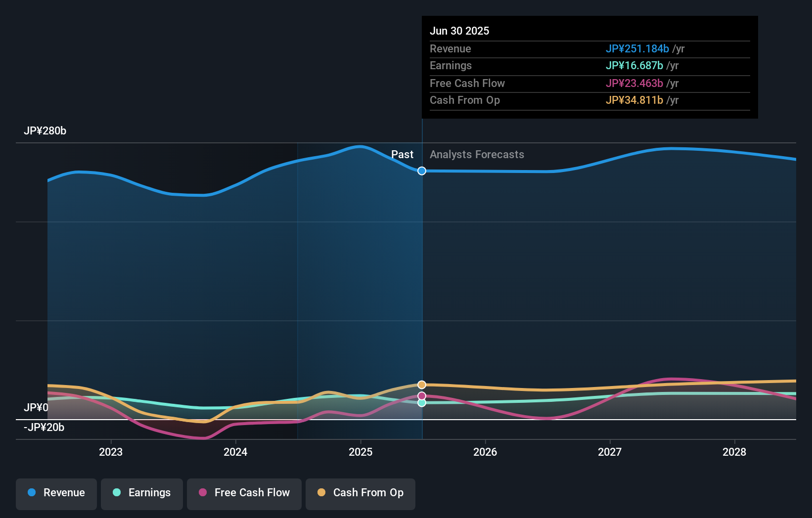Click the JP¥34.811b cash from op value
This screenshot has height=518, width=812.
[x=634, y=100]
